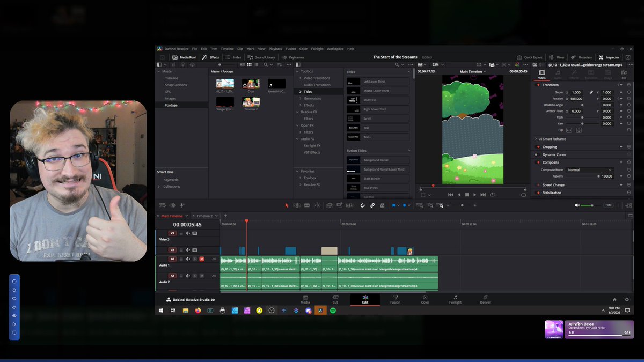Click the Opacity slider in Composite

click(x=582, y=176)
